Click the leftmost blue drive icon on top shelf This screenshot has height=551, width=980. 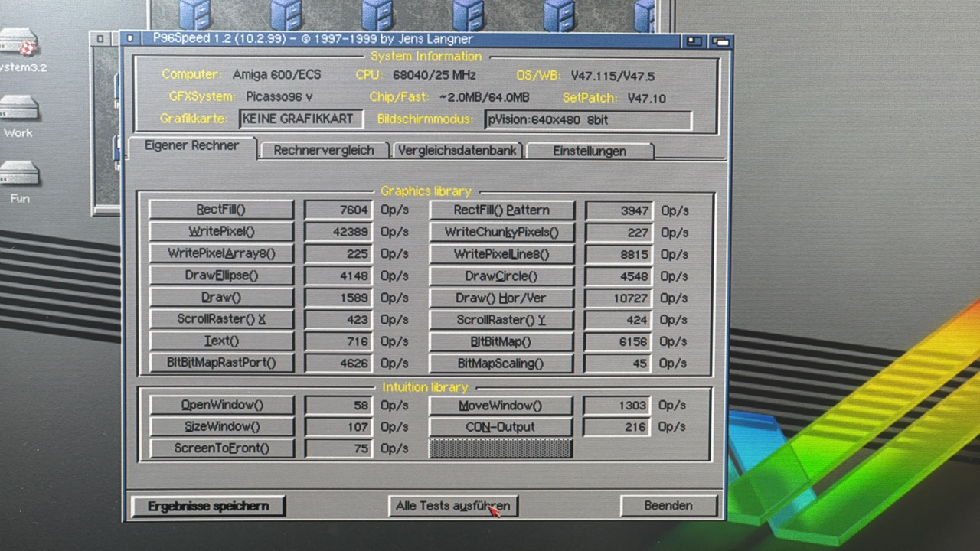(x=195, y=15)
